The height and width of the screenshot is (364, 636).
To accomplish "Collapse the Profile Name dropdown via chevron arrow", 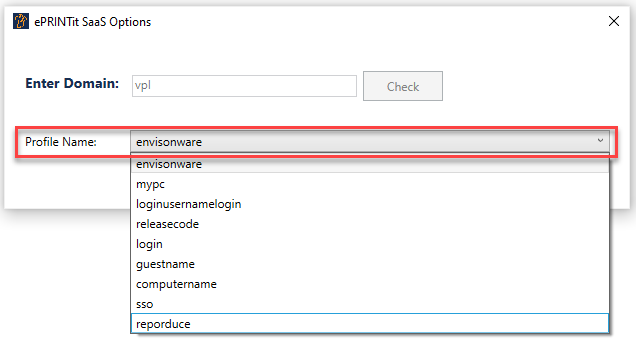I will 600,140.
